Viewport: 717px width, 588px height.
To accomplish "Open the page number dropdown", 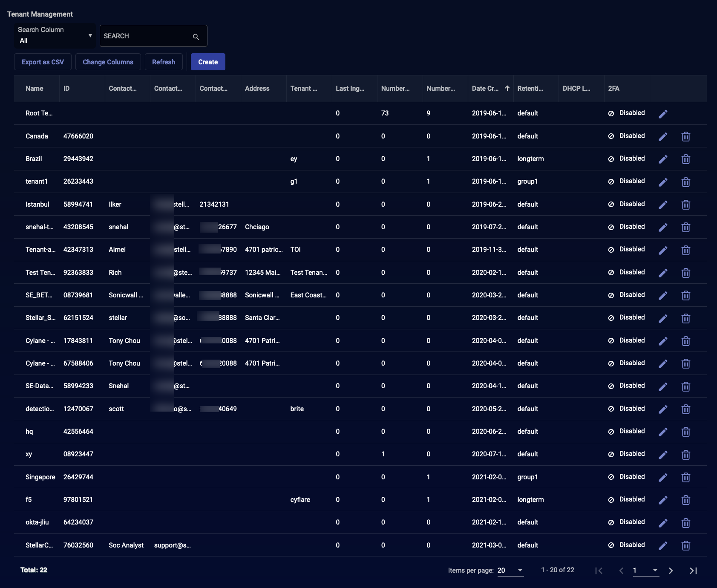I will click(645, 571).
